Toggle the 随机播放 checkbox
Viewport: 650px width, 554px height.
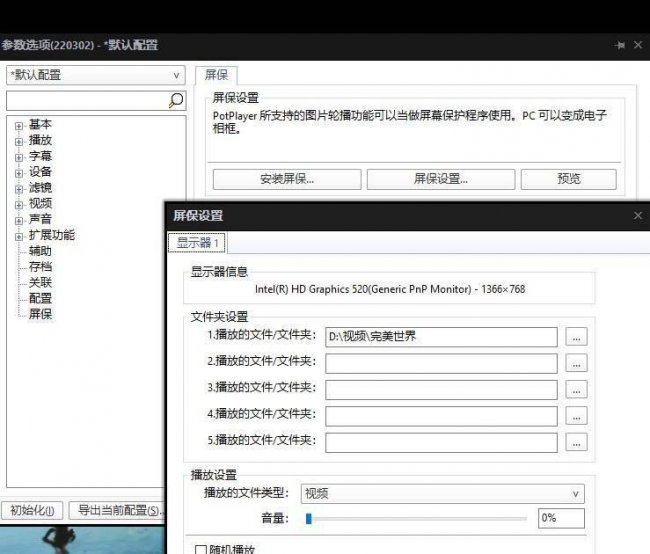(x=200, y=550)
